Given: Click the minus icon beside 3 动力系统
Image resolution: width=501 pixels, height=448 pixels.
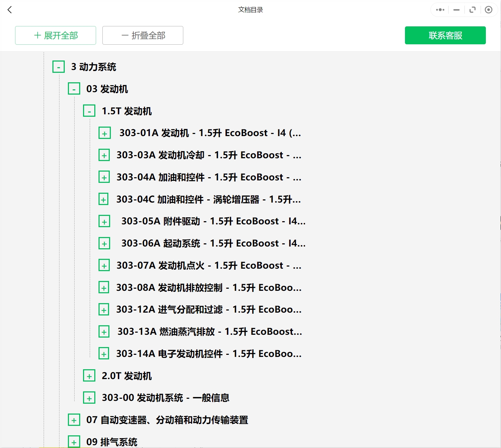Looking at the screenshot, I should click(x=58, y=66).
